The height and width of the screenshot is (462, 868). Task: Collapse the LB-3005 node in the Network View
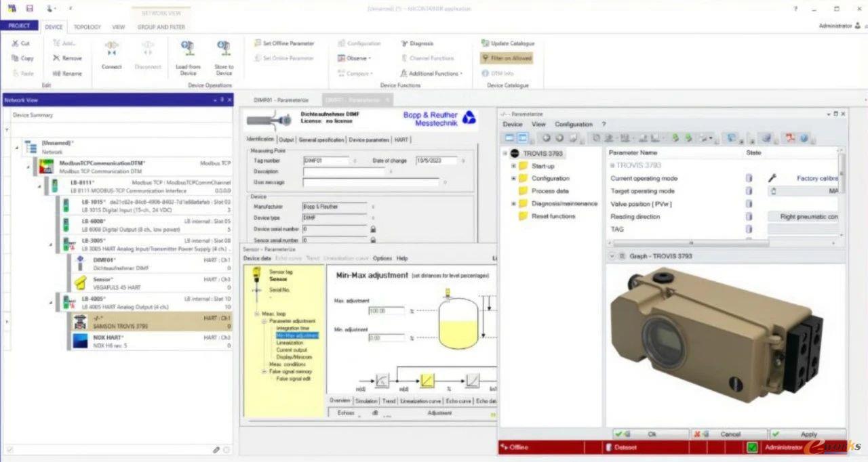pyautogui.click(x=52, y=244)
